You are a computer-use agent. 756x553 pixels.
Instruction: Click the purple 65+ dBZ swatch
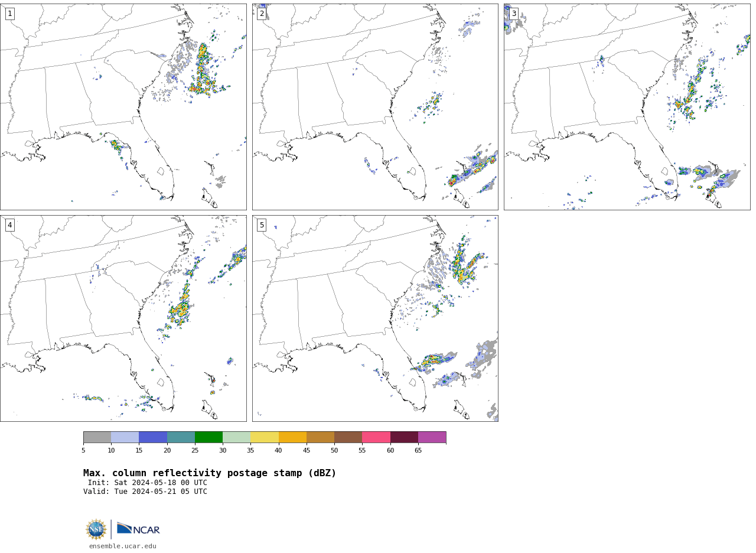pyautogui.click(x=432, y=437)
